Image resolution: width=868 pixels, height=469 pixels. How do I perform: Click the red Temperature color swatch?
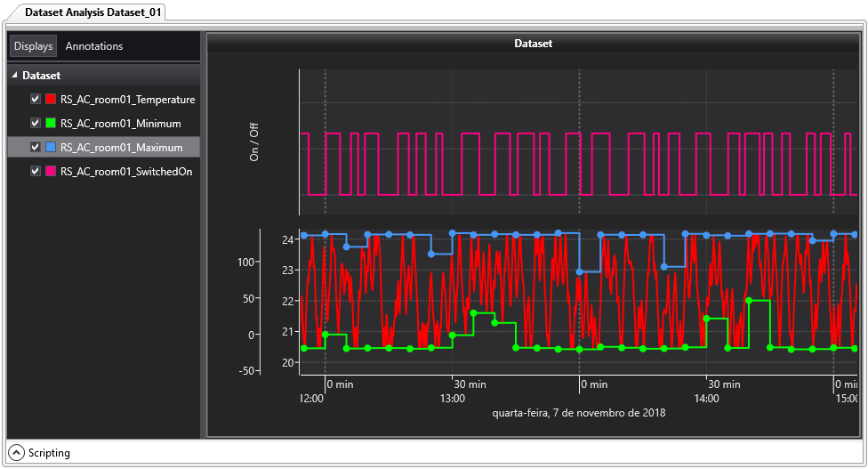coord(51,100)
